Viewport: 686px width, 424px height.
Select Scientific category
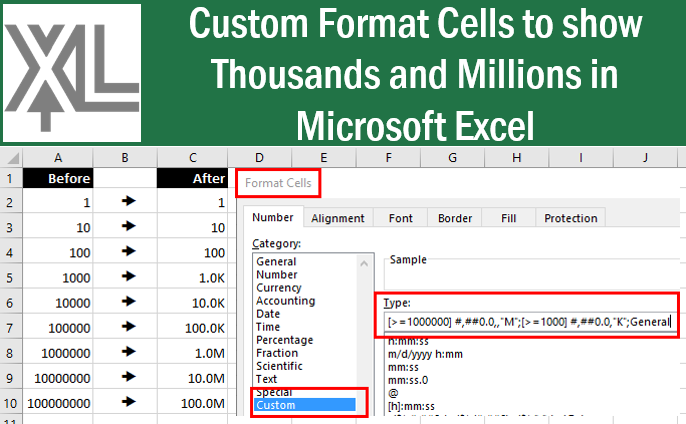click(x=305, y=366)
